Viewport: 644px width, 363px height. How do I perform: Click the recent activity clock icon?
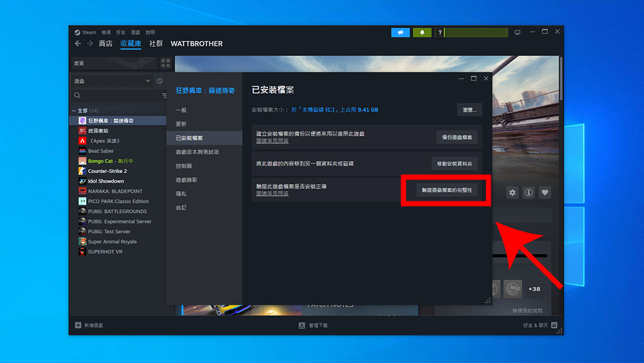click(x=160, y=81)
